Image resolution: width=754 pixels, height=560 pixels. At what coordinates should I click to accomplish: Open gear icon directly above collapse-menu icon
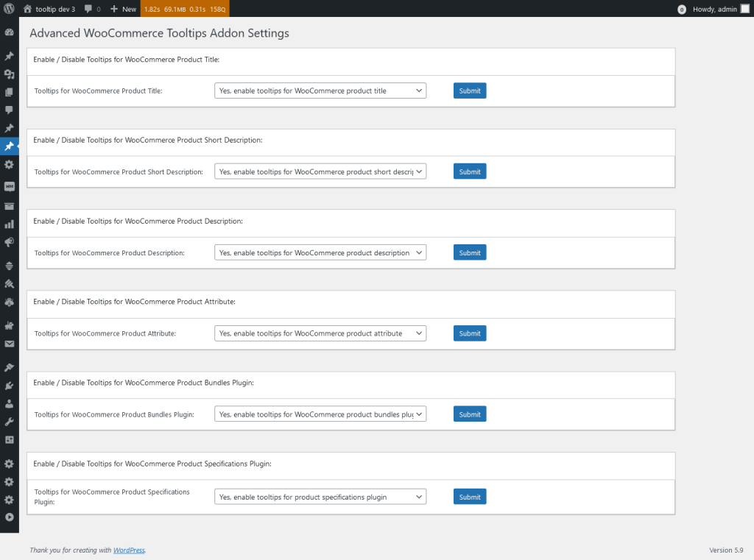click(9, 500)
